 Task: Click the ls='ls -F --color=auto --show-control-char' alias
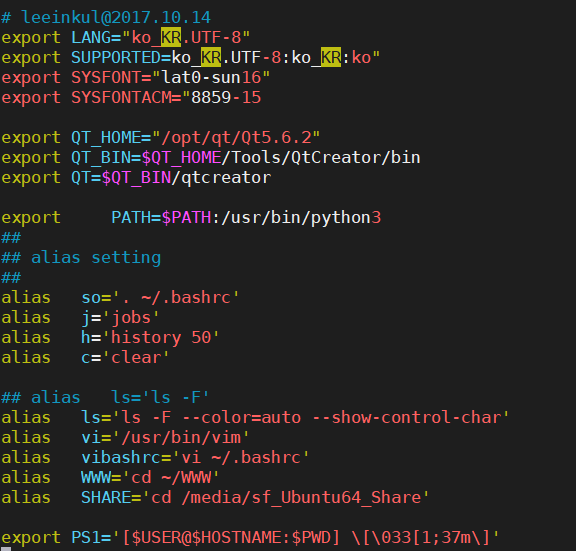pos(295,418)
